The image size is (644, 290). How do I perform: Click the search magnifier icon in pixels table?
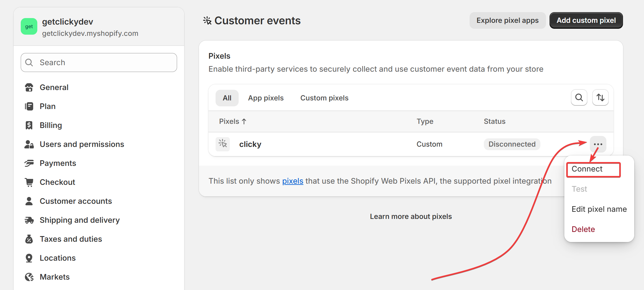pos(579,97)
